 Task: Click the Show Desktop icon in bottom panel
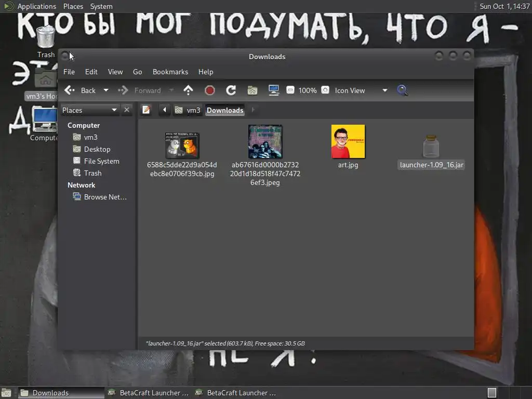point(6,393)
